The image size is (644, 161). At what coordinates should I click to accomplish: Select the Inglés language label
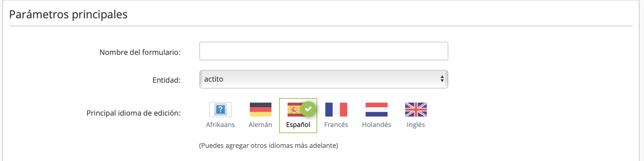[x=416, y=125]
